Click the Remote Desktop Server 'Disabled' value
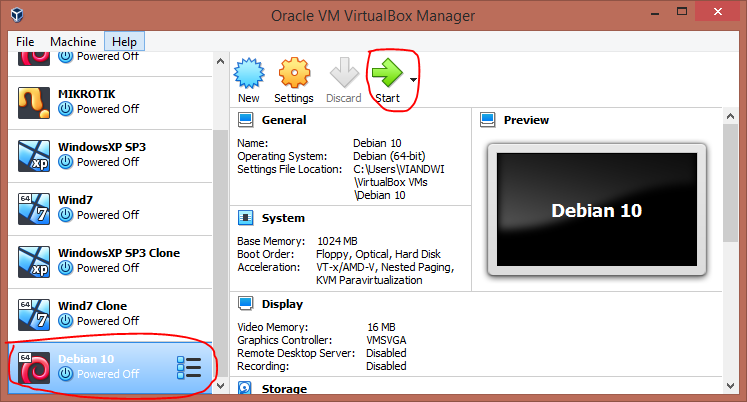 click(x=386, y=353)
